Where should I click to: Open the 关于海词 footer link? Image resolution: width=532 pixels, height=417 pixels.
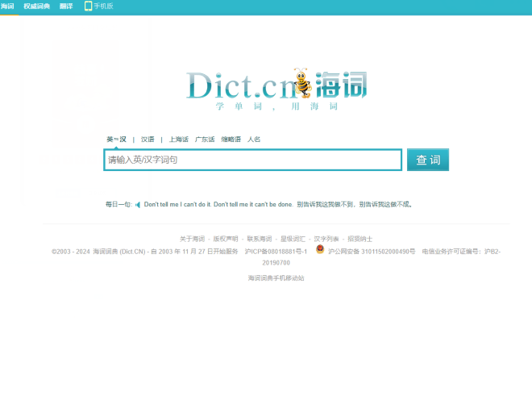[x=192, y=239]
